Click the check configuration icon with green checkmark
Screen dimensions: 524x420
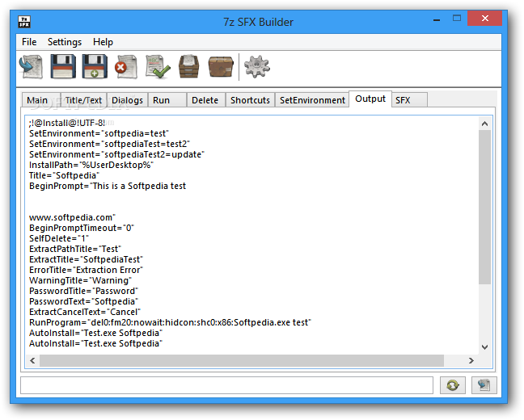click(158, 67)
